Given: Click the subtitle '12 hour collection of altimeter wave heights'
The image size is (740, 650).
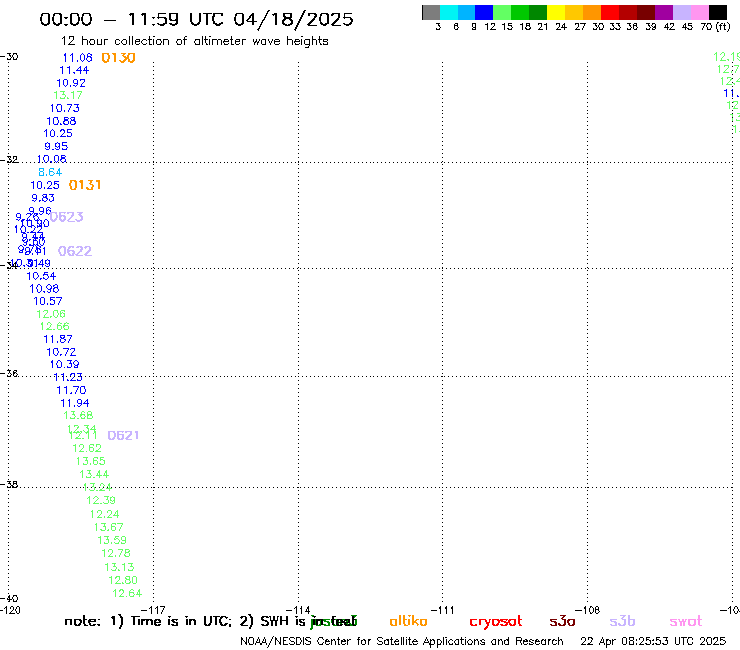Looking at the screenshot, I should click(x=194, y=41).
